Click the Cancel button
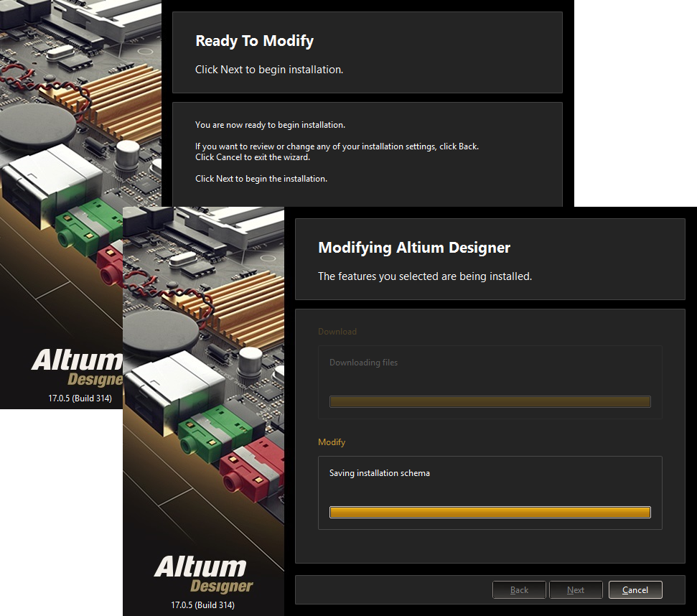697x616 pixels. pyautogui.click(x=635, y=590)
